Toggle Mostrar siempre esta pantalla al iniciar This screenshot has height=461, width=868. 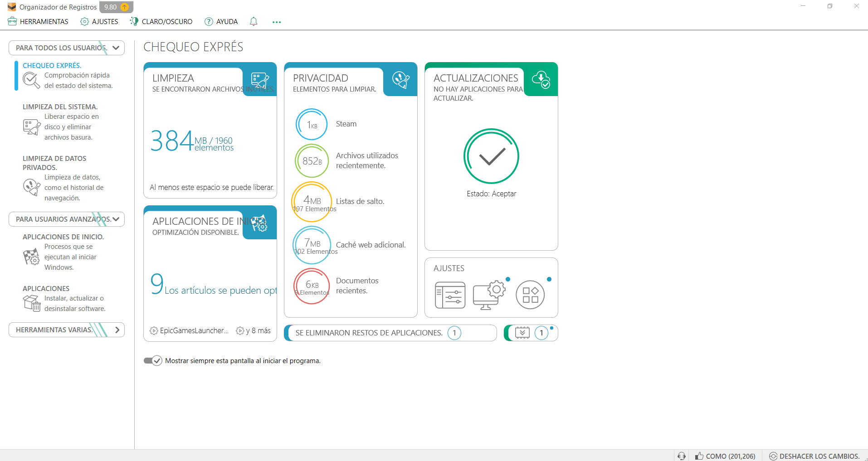[153, 360]
